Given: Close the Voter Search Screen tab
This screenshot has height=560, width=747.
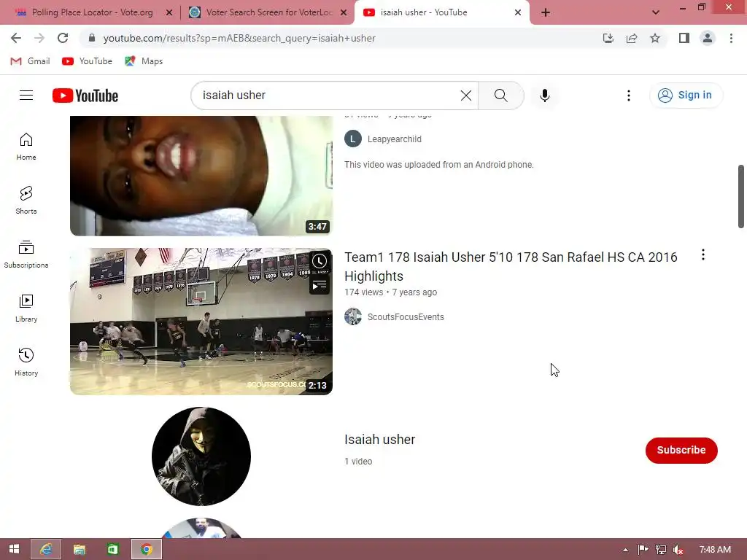Looking at the screenshot, I should [x=344, y=12].
